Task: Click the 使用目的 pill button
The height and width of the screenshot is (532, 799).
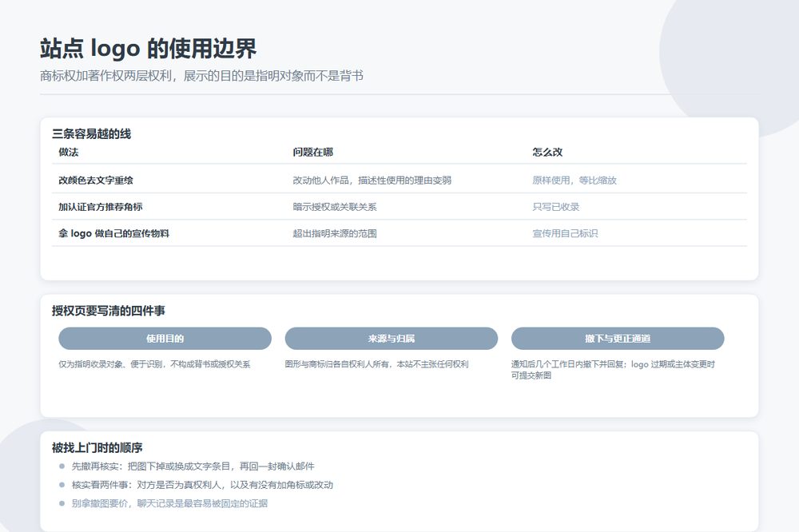Action: pyautogui.click(x=165, y=339)
